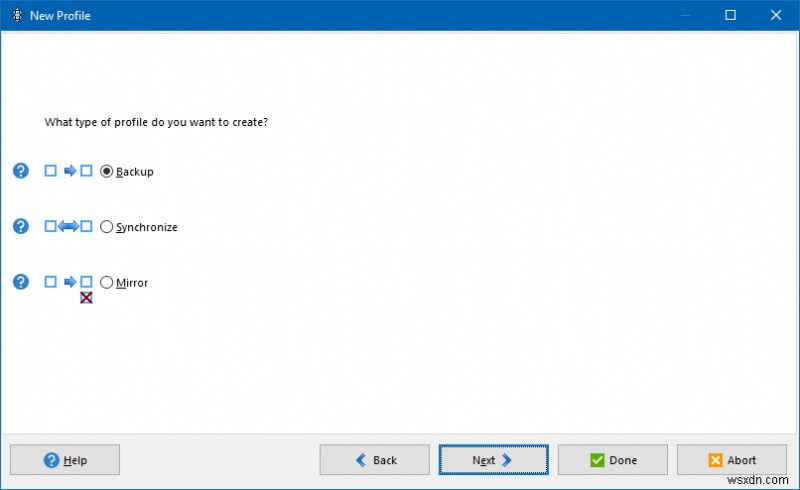Screen dimensions: 800x490
Task: Click the Mirror arrow diagram icon
Action: click(x=69, y=283)
